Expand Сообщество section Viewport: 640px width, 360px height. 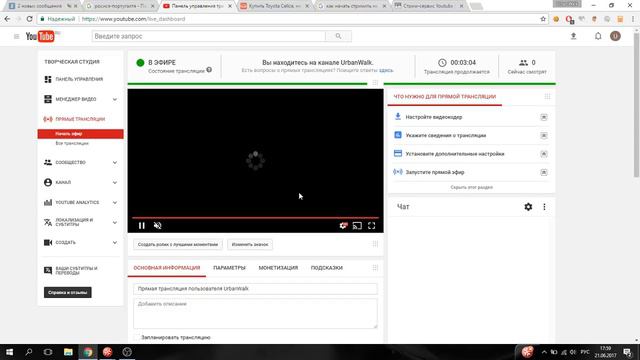tap(115, 162)
